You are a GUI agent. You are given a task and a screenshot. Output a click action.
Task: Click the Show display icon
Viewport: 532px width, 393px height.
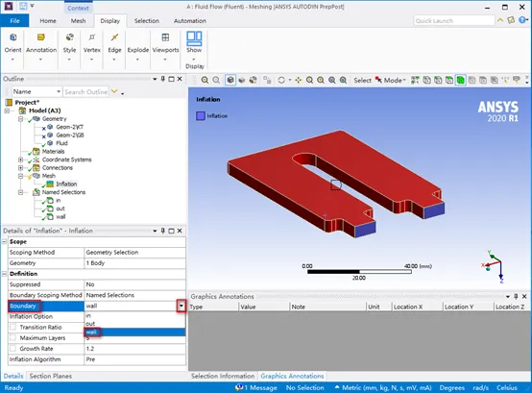point(194,38)
